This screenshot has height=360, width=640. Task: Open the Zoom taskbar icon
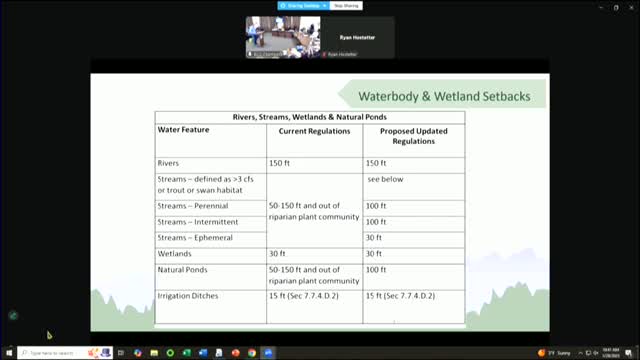click(268, 353)
